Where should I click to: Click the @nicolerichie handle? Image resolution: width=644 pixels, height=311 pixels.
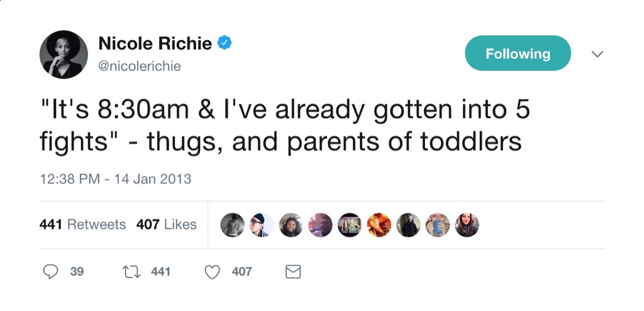(140, 65)
